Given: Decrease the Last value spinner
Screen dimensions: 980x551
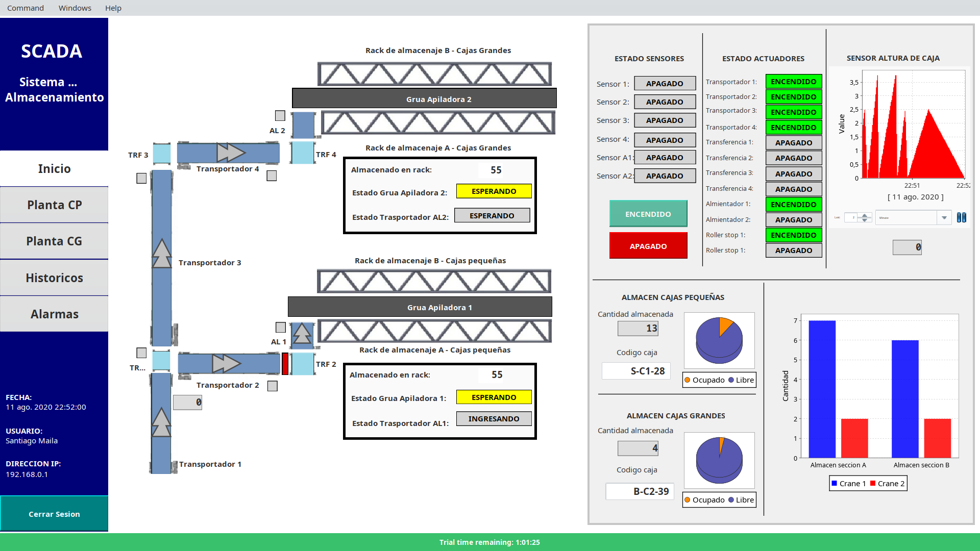Looking at the screenshot, I should pos(864,220).
